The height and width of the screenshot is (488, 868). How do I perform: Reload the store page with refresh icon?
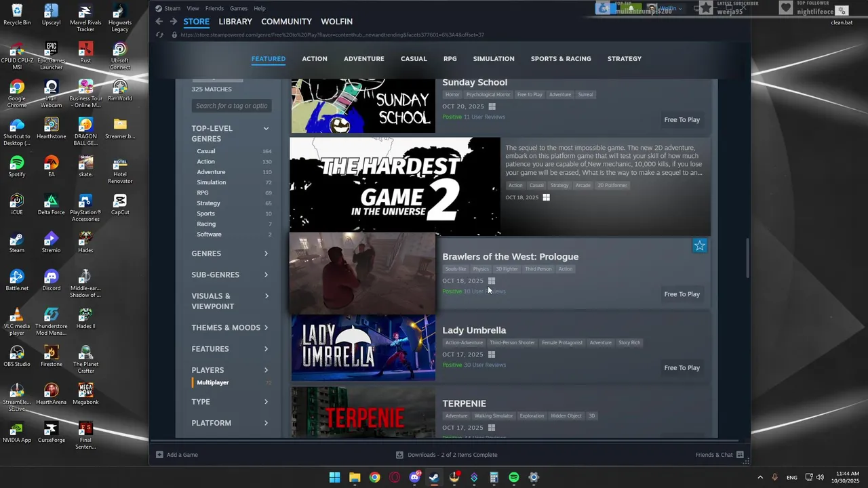click(159, 35)
